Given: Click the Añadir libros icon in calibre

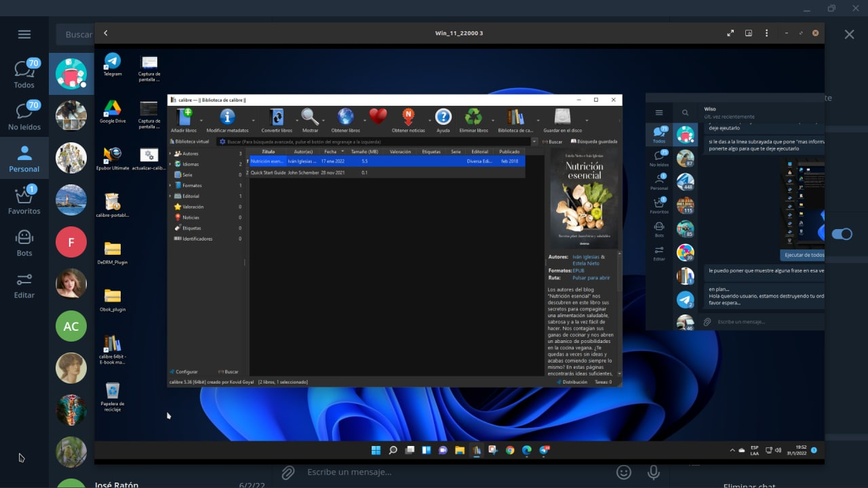Looking at the screenshot, I should (x=184, y=117).
